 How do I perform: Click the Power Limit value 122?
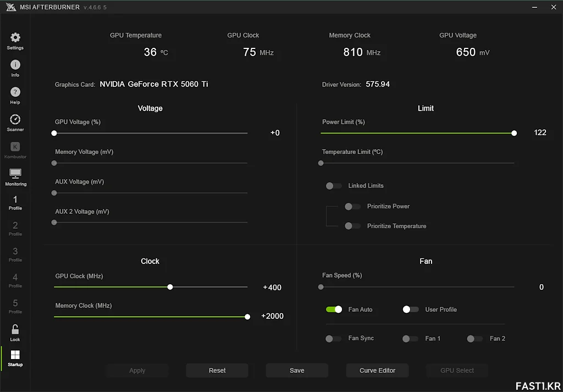coord(540,133)
